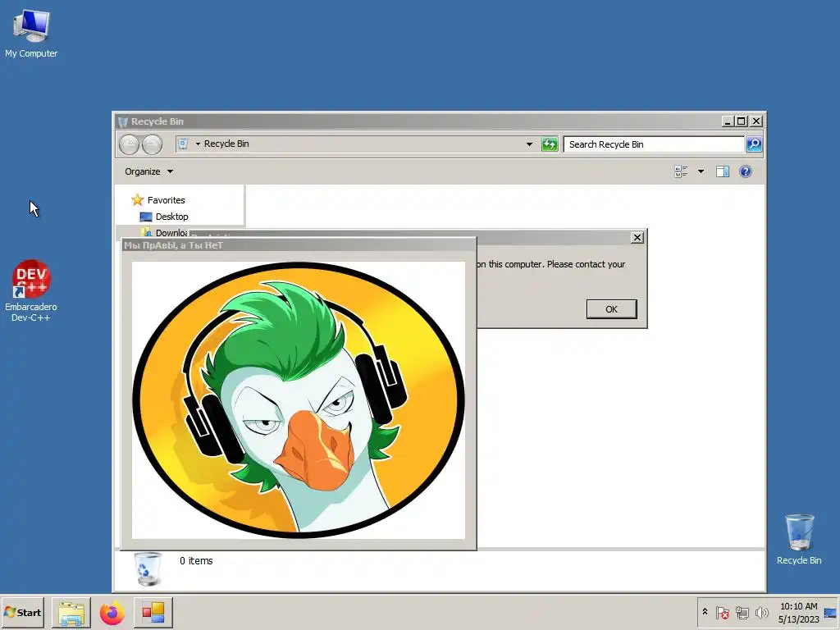
Task: Click the Russian-titled popup title bar
Action: point(298,244)
